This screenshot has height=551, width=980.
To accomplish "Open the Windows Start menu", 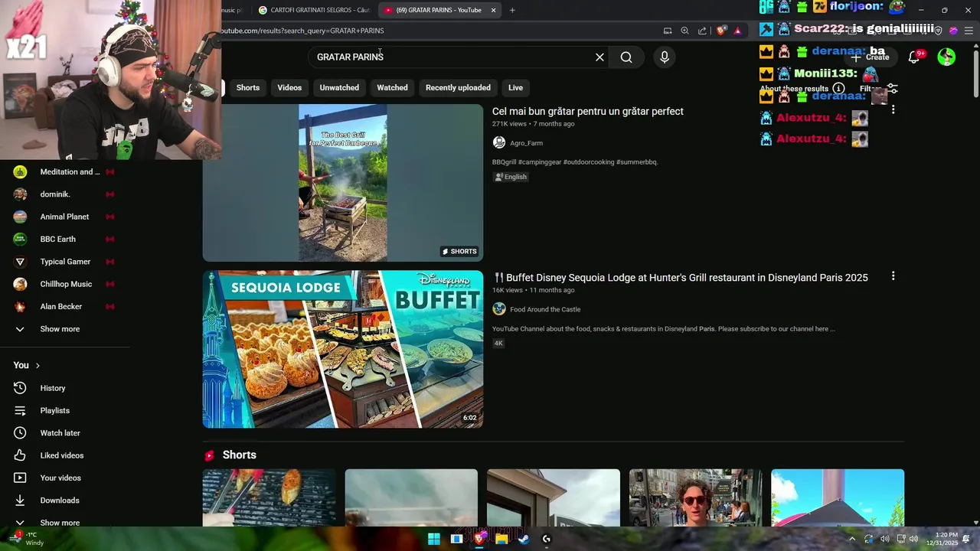I will coord(434,539).
